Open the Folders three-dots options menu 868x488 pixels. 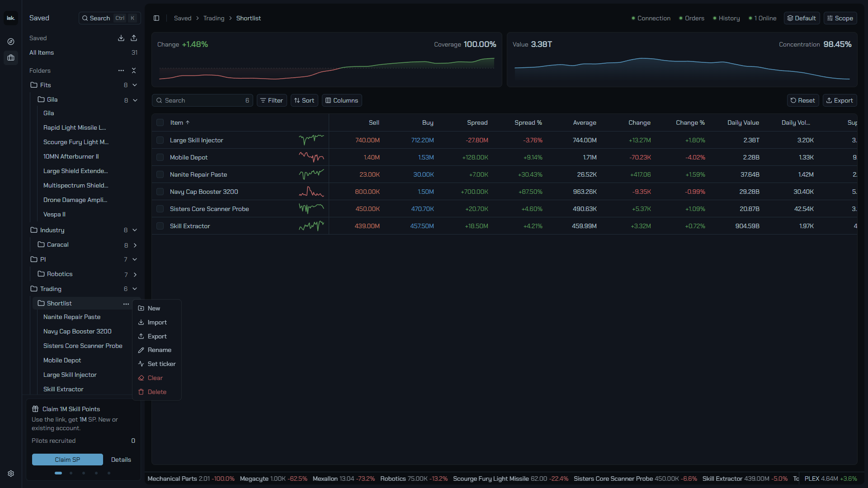click(x=121, y=70)
